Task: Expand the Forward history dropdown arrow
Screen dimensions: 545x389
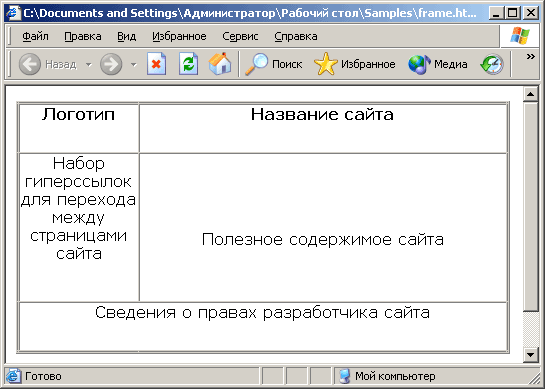Action: click(133, 64)
